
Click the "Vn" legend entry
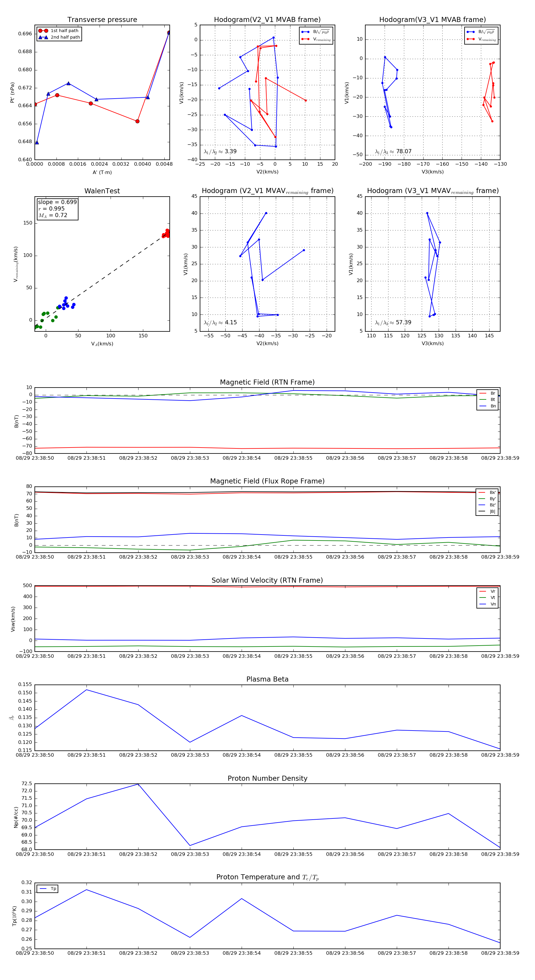pyautogui.click(x=488, y=604)
